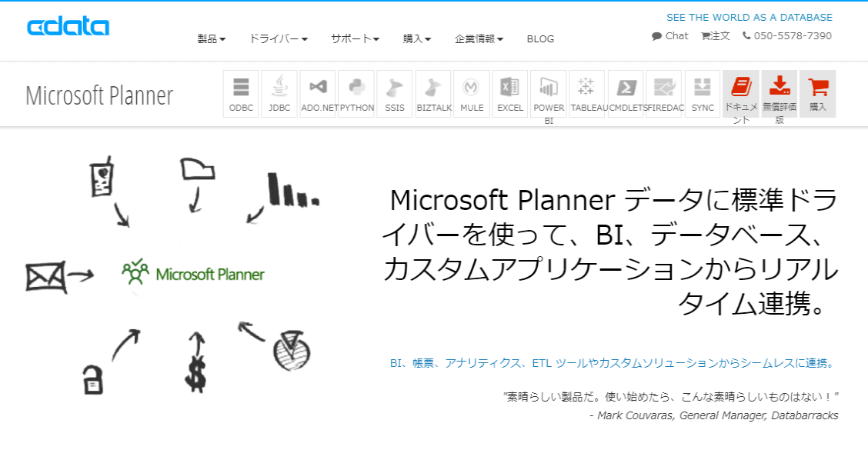Open the 購入 dropdown in the navigation
Image resolution: width=868 pixels, height=460 pixels.
(417, 38)
